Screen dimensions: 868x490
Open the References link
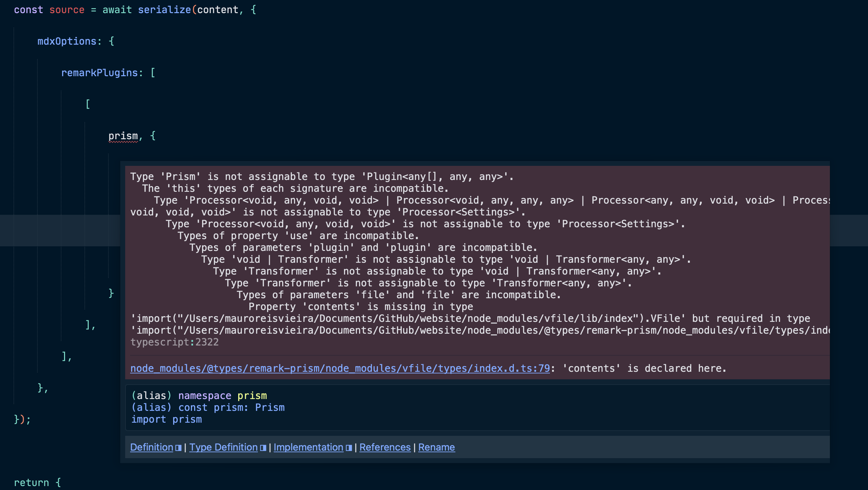coord(385,447)
